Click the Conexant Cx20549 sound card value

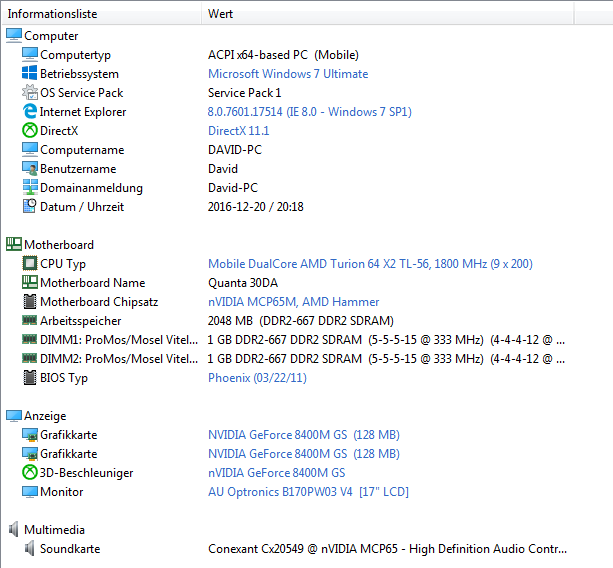click(x=387, y=548)
